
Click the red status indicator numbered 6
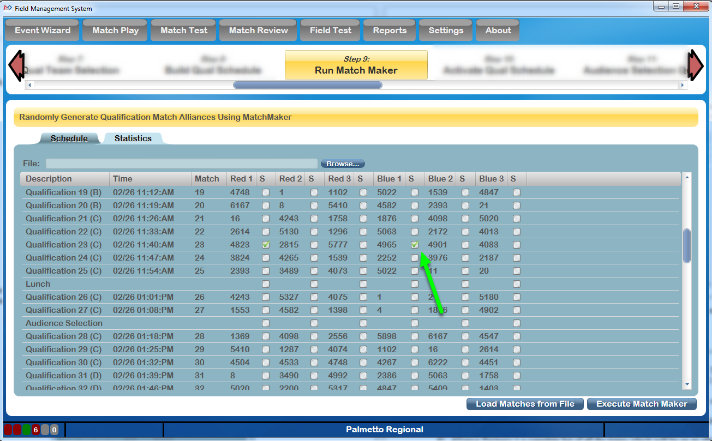click(x=35, y=429)
